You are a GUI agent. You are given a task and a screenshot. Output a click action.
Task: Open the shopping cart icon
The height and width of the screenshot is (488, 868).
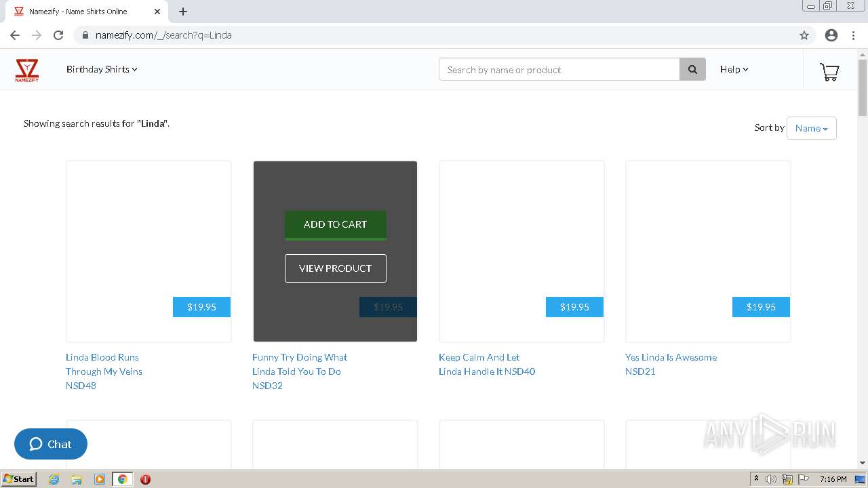pyautogui.click(x=829, y=71)
